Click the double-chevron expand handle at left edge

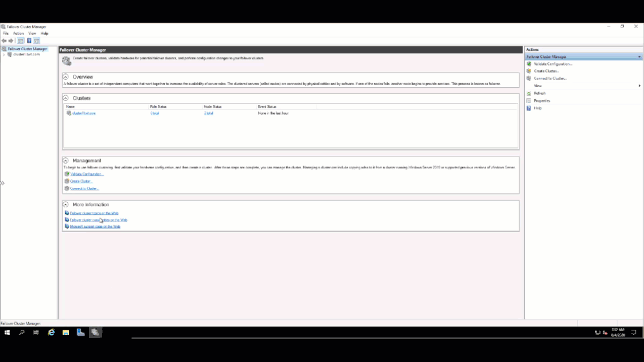coord(2,183)
